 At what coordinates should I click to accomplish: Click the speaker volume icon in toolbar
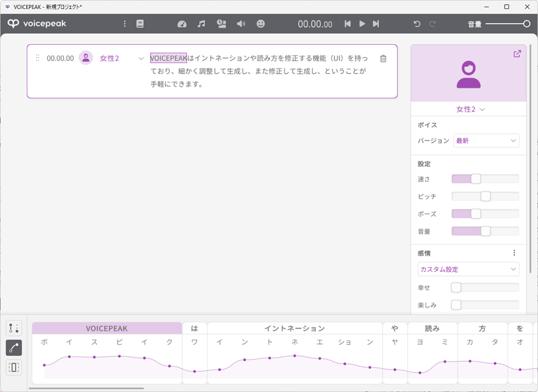[x=241, y=24]
